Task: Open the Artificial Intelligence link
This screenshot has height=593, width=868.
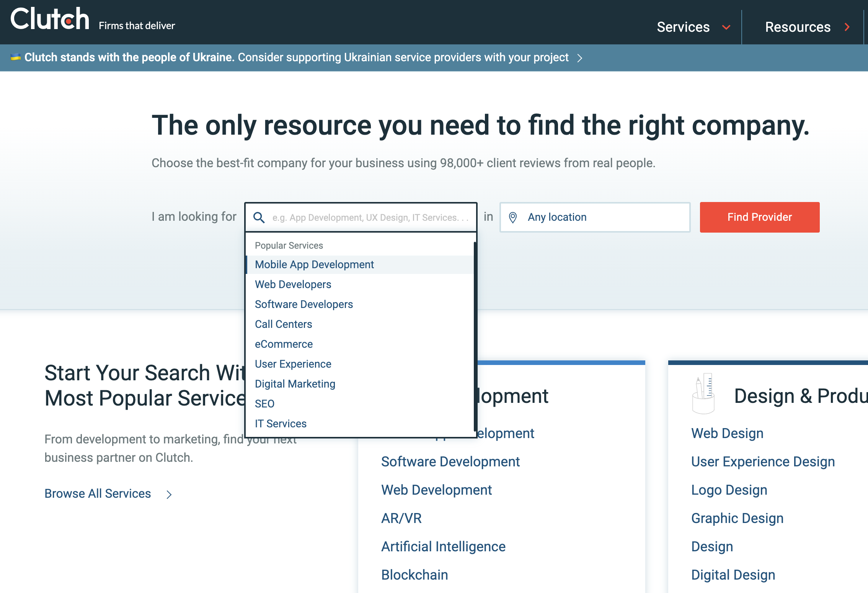Action: (x=443, y=547)
